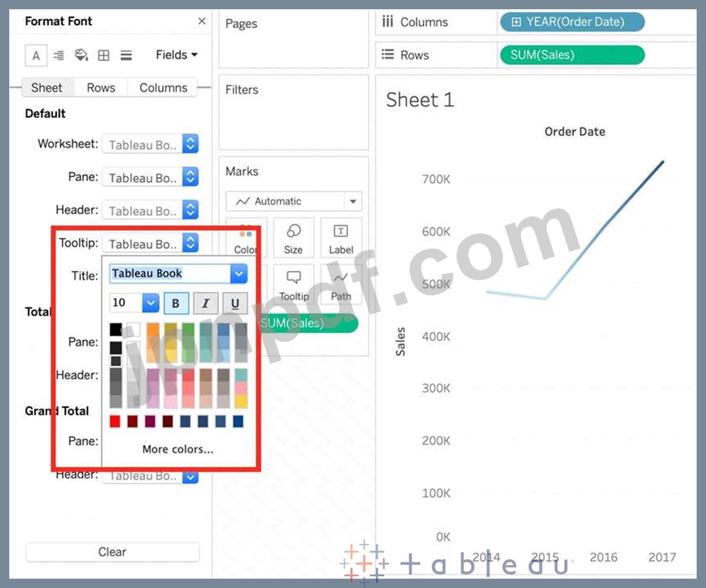Expand the font size 10 dropdown
Viewport: 706px width, 588px height.
point(151,303)
